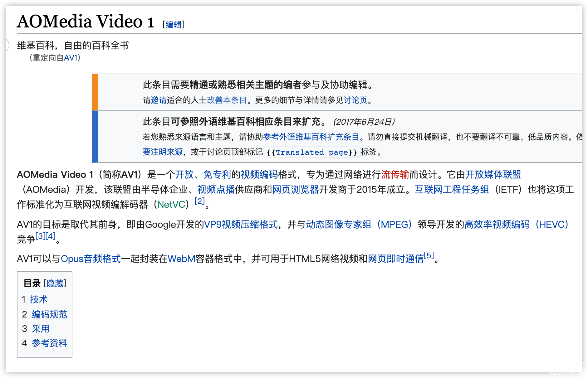Click the 视频点播 link
The height and width of the screenshot is (378, 588).
point(216,189)
